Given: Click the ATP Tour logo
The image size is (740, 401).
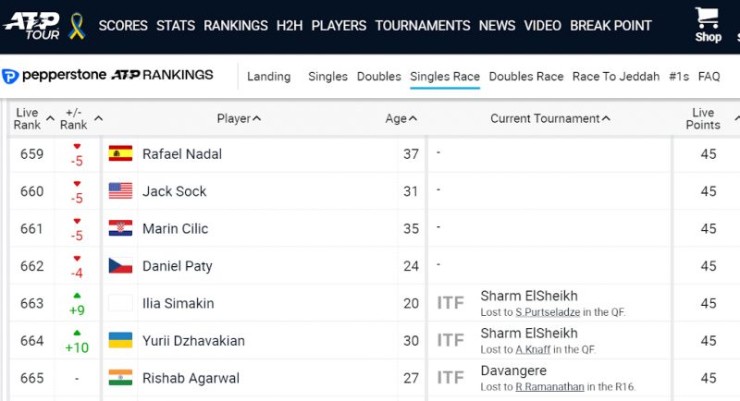Looking at the screenshot, I should click(32, 25).
